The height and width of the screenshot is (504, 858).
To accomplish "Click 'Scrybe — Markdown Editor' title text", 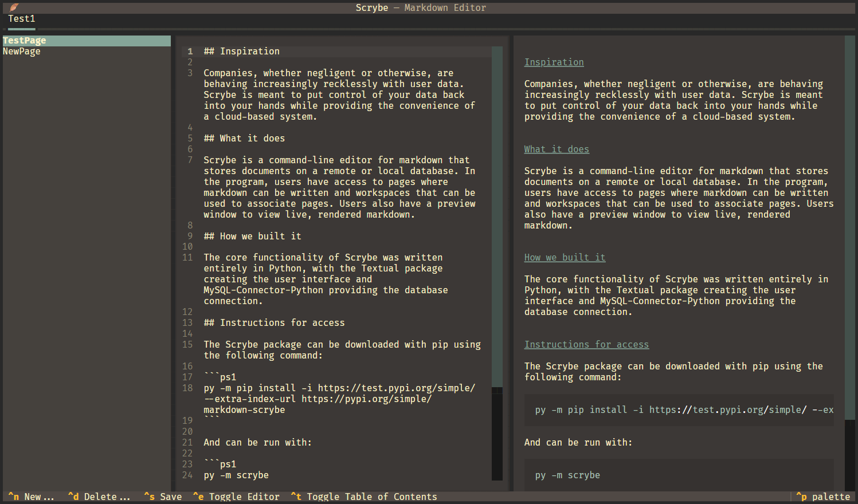I will [x=421, y=8].
